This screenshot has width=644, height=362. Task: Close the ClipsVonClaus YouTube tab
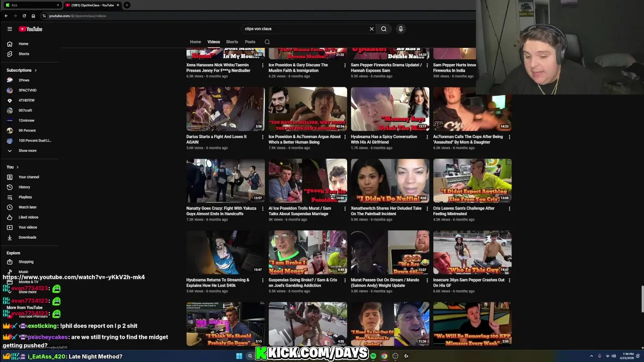pos(118,5)
